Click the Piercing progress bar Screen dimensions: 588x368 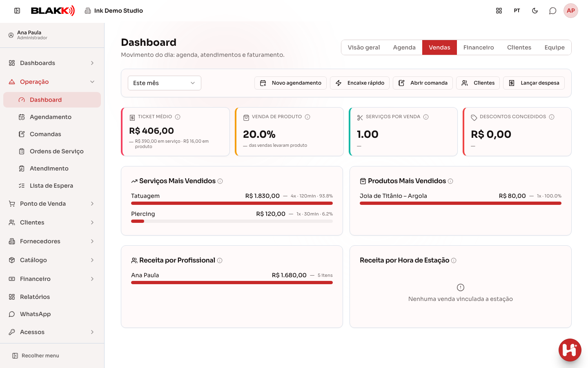(x=232, y=221)
